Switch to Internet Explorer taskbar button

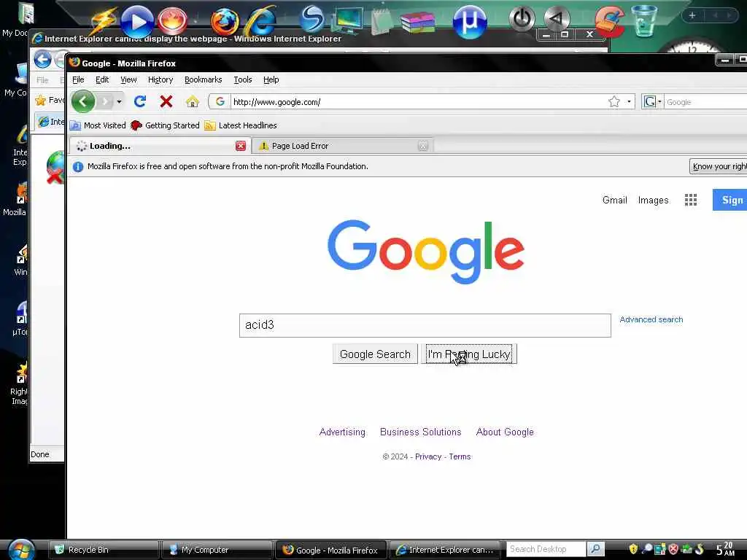[x=445, y=550]
